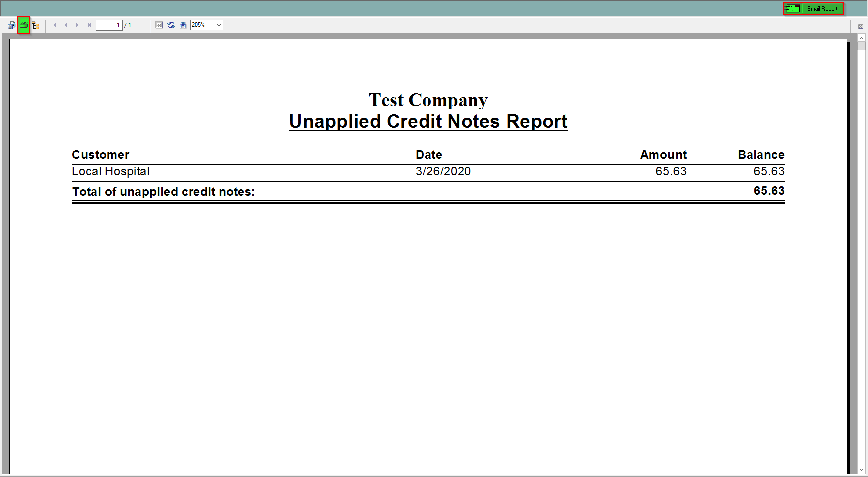This screenshot has width=868, height=477.
Task: Click the 'Balance' column header
Action: pos(761,155)
